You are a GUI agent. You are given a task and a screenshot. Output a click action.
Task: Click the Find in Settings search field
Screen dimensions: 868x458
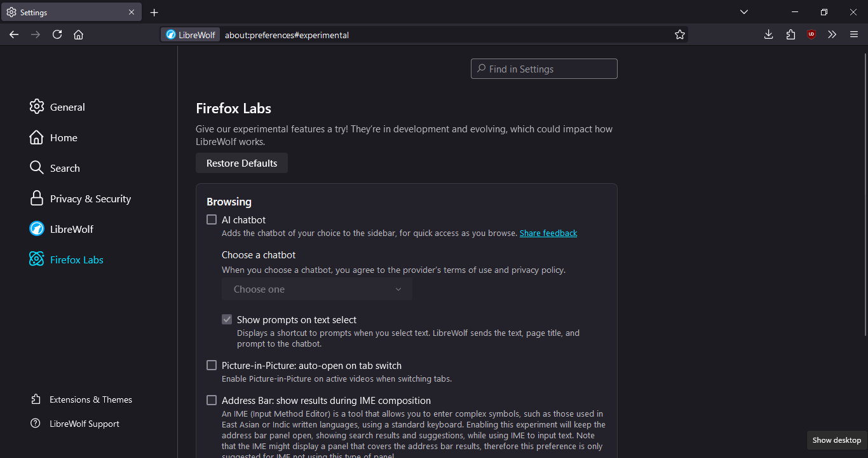pyautogui.click(x=544, y=69)
